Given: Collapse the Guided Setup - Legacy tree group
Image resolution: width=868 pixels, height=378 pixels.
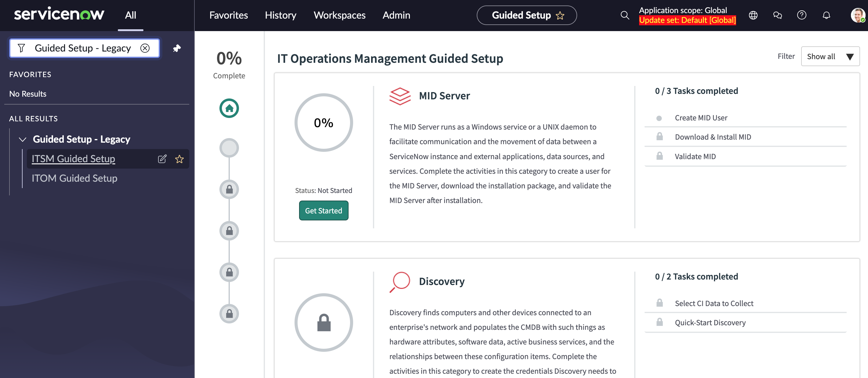Looking at the screenshot, I should [23, 139].
